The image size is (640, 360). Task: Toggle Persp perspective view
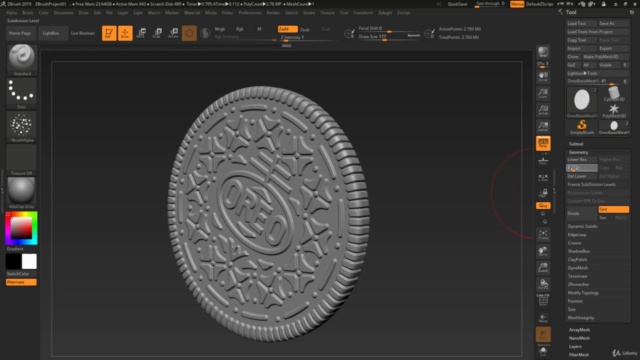[543, 143]
